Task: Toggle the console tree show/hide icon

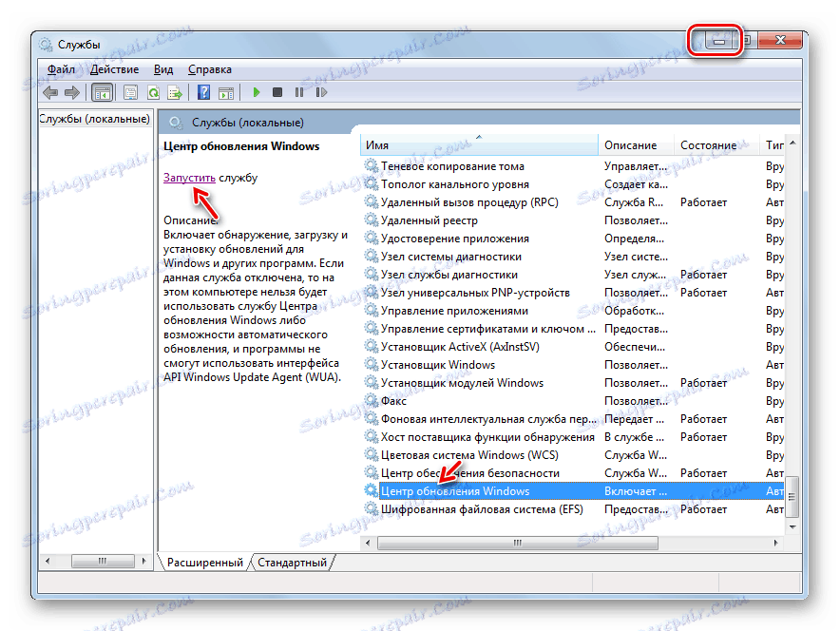Action: click(102, 93)
